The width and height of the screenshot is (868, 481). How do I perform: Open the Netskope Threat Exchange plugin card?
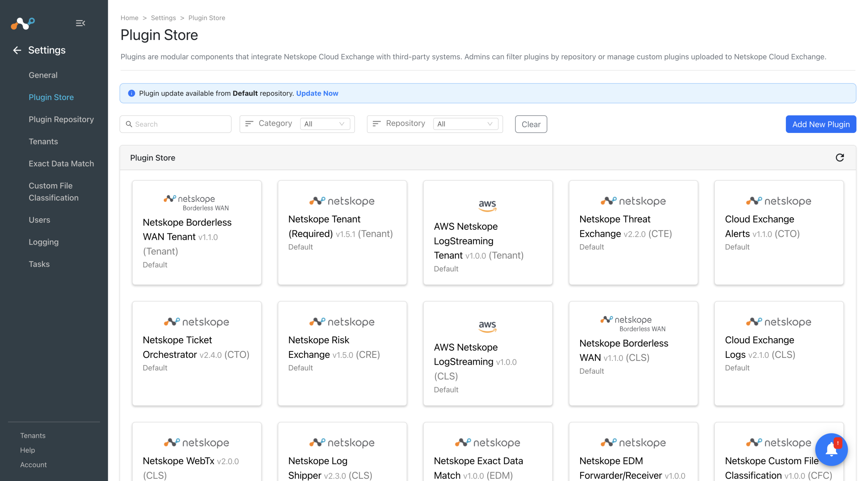(633, 232)
